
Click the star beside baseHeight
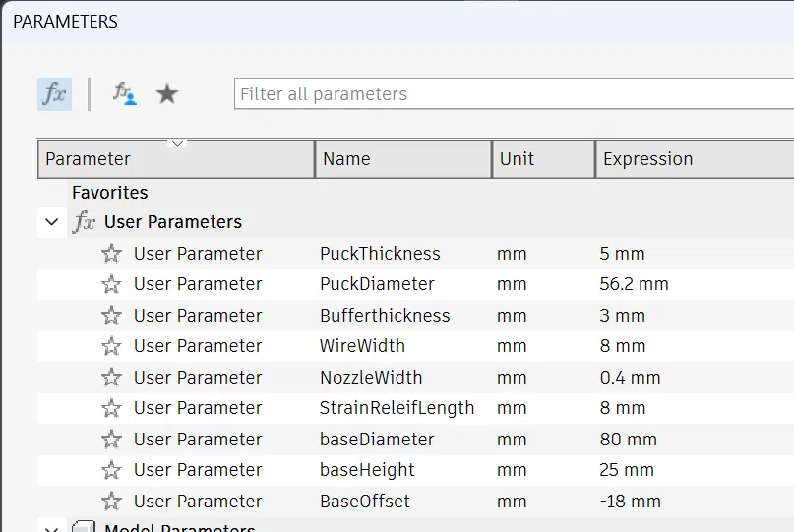[112, 470]
